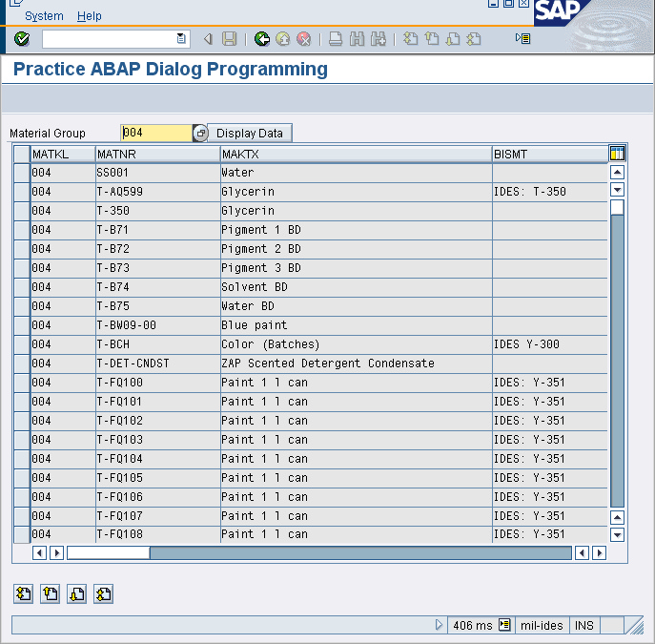This screenshot has width=655, height=644.
Task: Click horizontal scrollbar left-side right arrow
Action: (x=56, y=553)
